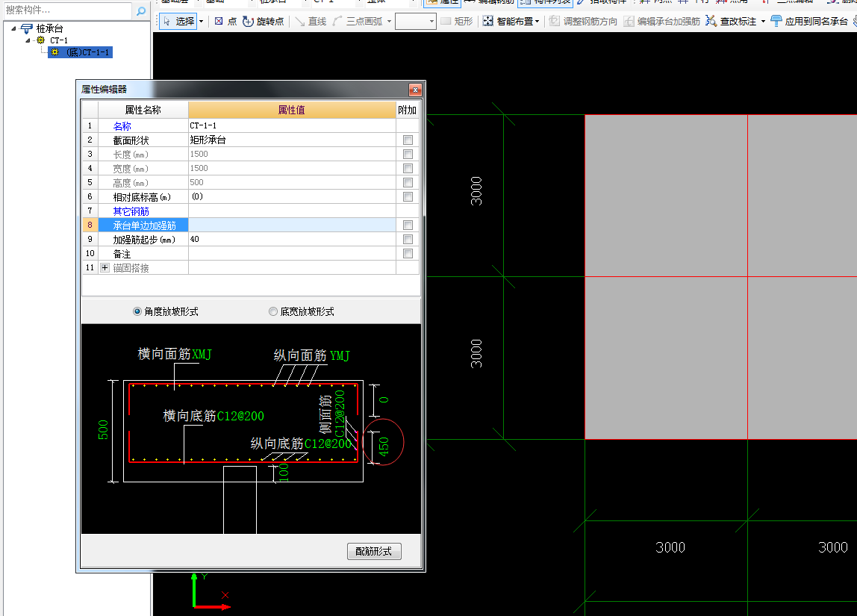The height and width of the screenshot is (616, 857).
Task: Collapse the 桩承台 tree node
Action: (x=13, y=28)
